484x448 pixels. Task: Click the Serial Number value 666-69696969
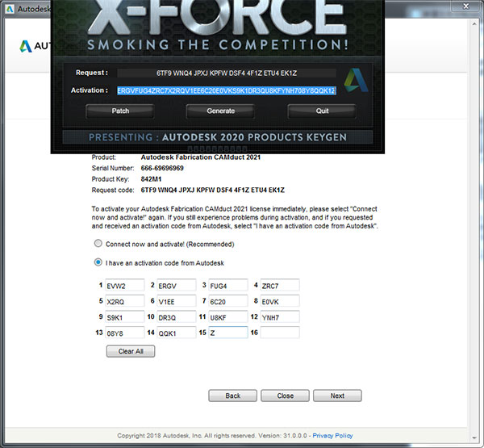(x=162, y=168)
